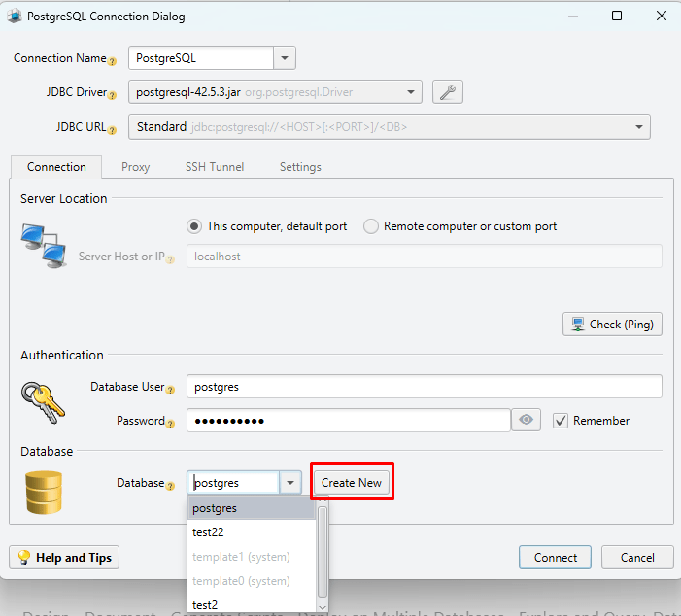
Task: Open the JDBC URL format dropdown
Action: (x=639, y=127)
